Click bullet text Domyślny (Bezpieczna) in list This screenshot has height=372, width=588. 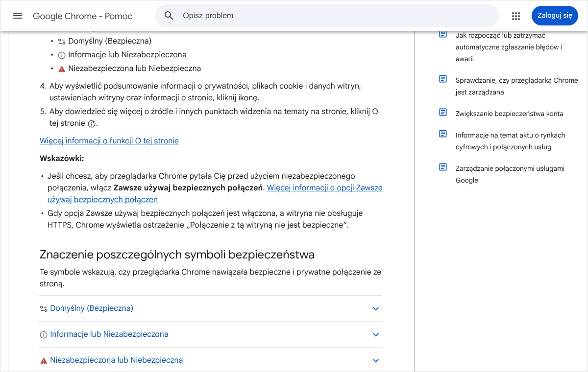110,41
